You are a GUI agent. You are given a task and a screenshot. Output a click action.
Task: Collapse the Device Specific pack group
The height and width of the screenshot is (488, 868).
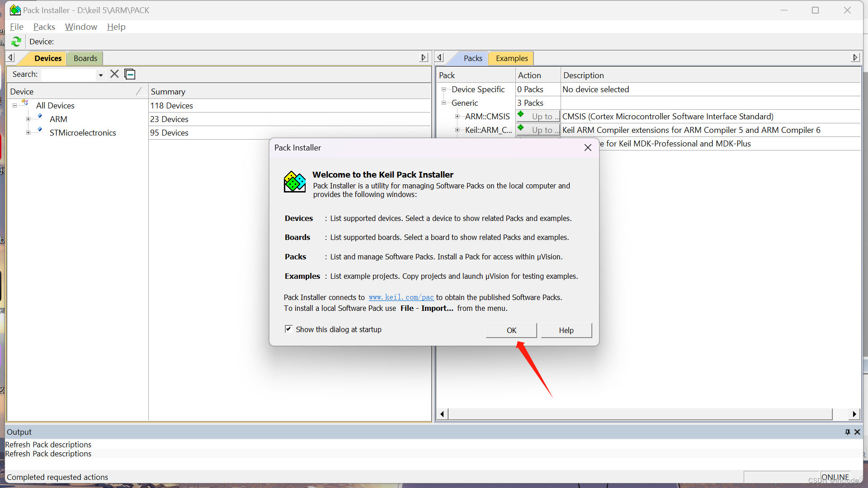tap(443, 89)
